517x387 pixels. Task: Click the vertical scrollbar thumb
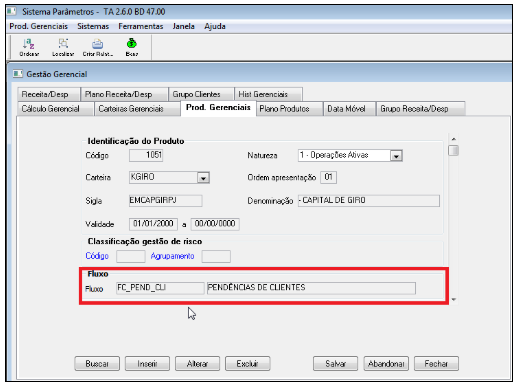click(x=453, y=150)
